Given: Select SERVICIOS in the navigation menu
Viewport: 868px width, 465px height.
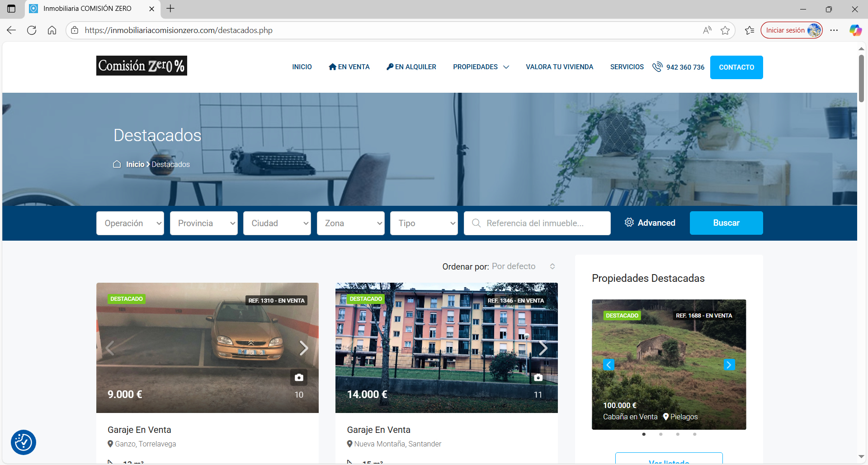Looking at the screenshot, I should [627, 66].
